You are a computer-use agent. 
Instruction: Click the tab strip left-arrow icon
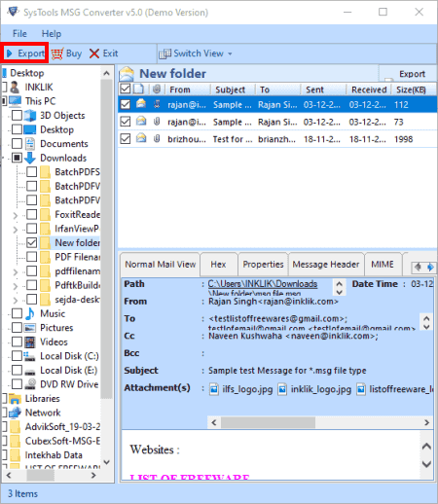pyautogui.click(x=418, y=268)
